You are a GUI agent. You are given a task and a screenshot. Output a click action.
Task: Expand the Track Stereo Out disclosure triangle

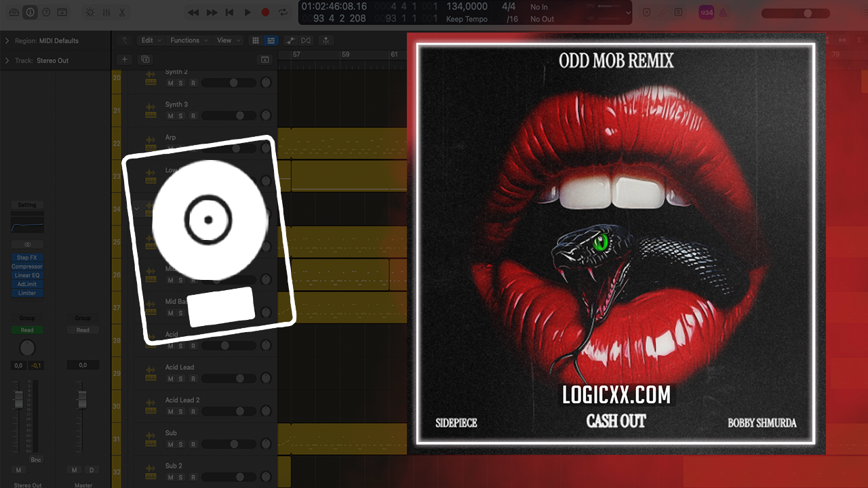point(7,60)
